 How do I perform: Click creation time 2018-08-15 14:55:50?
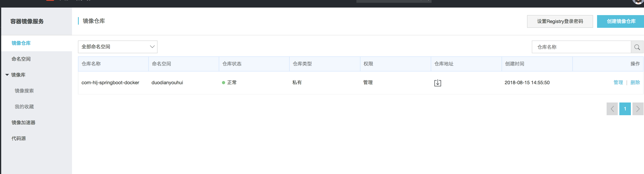coord(527,83)
